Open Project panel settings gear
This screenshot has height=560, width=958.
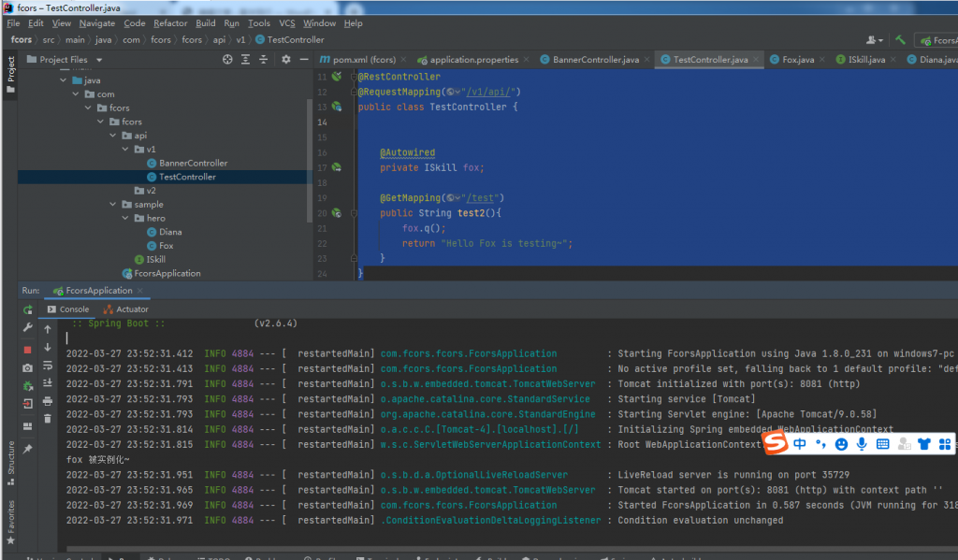[x=286, y=59]
